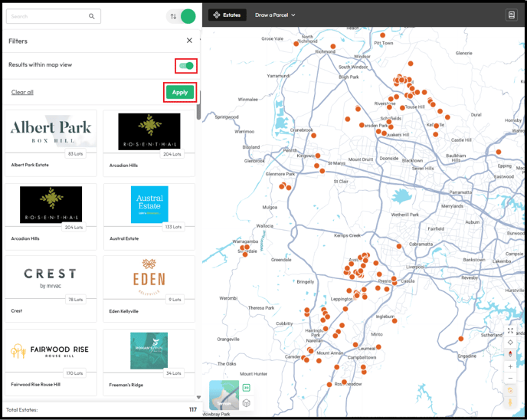This screenshot has width=527, height=420.
Task: Click the scroll down arrow of estate list
Action: [198, 398]
